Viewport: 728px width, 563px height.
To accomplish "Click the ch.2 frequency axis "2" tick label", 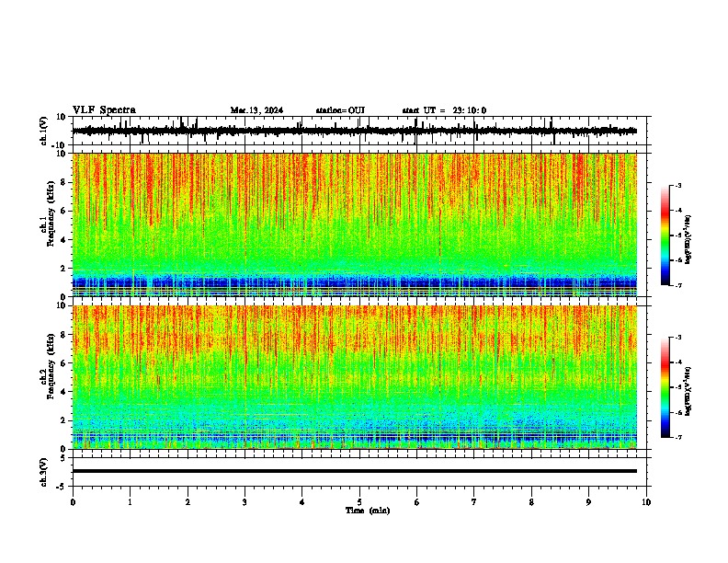I will [63, 420].
